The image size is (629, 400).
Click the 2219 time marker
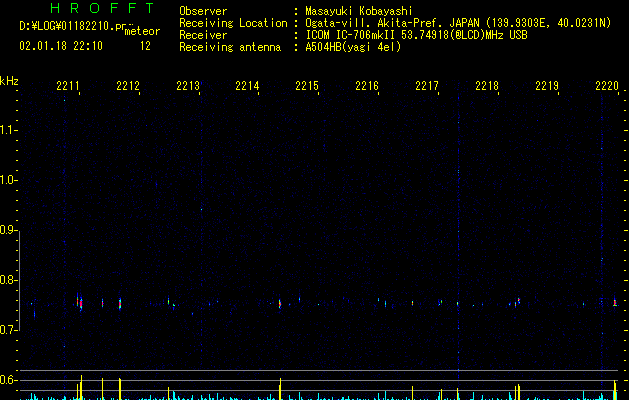(547, 85)
